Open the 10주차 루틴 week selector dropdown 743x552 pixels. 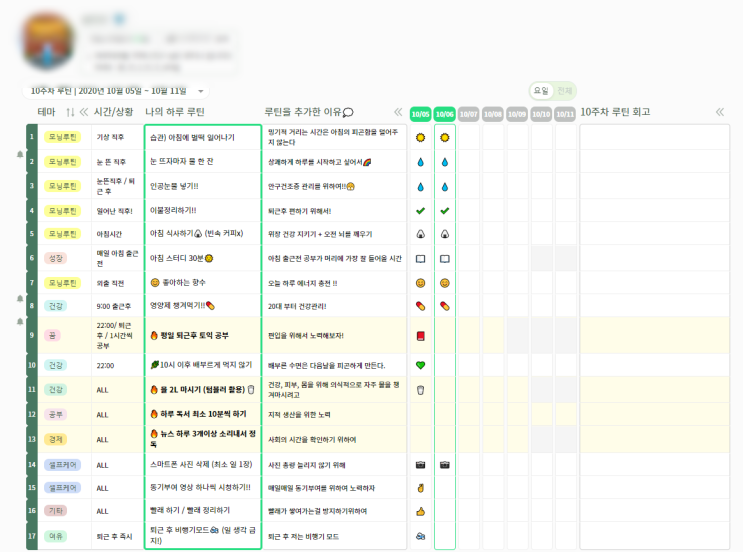click(x=115, y=90)
